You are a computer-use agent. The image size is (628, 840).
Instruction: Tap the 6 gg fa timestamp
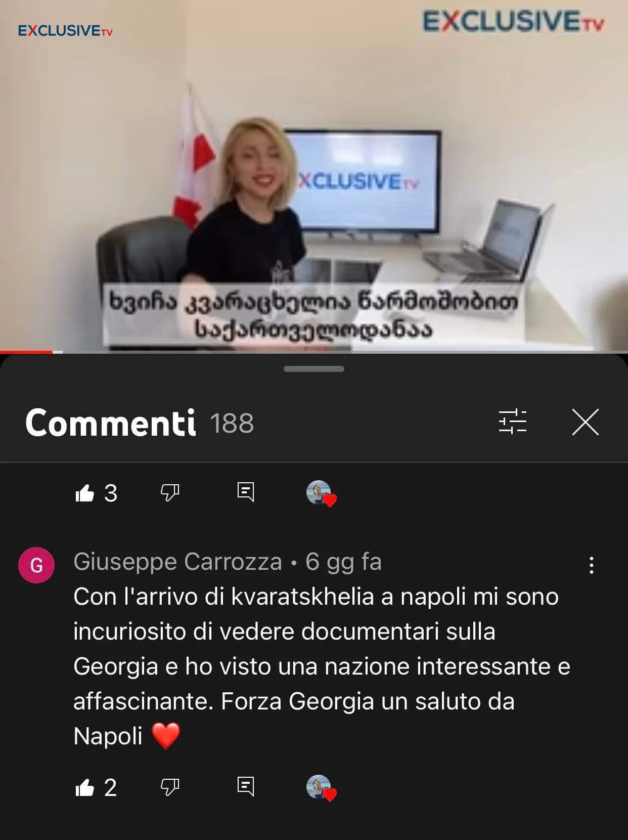point(343,562)
